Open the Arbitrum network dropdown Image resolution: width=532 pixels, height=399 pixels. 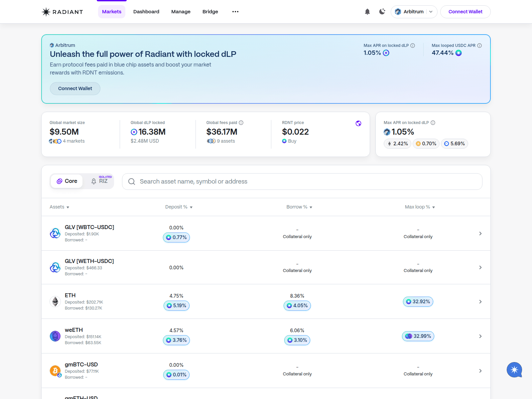coord(414,12)
